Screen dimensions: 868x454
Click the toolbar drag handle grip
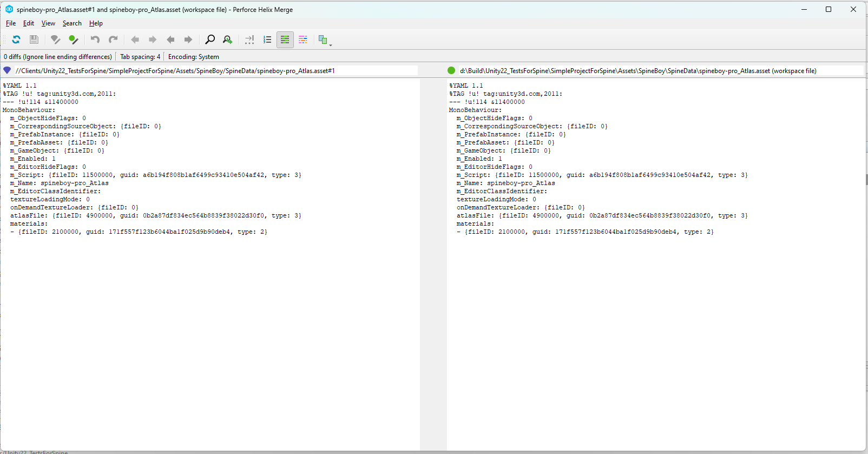tap(4, 40)
